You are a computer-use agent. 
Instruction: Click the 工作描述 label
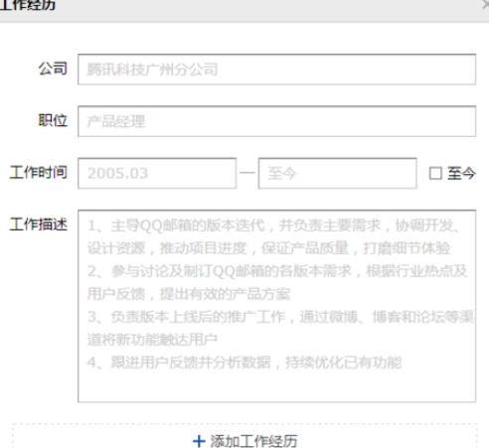[x=39, y=224]
